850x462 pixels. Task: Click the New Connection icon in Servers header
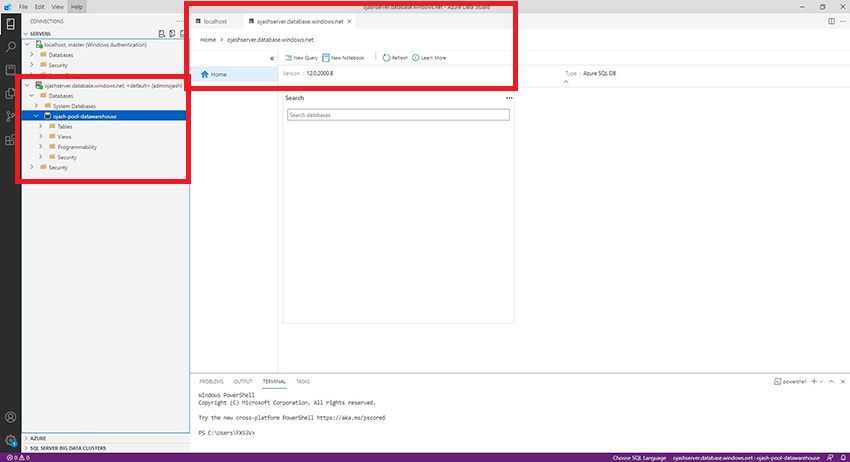pos(162,34)
